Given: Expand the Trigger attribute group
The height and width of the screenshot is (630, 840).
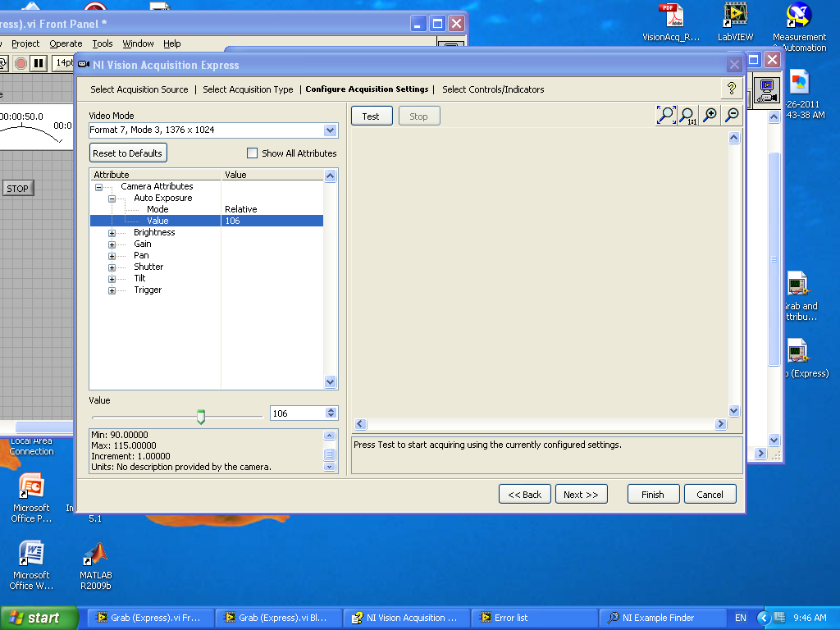Looking at the screenshot, I should (x=112, y=290).
